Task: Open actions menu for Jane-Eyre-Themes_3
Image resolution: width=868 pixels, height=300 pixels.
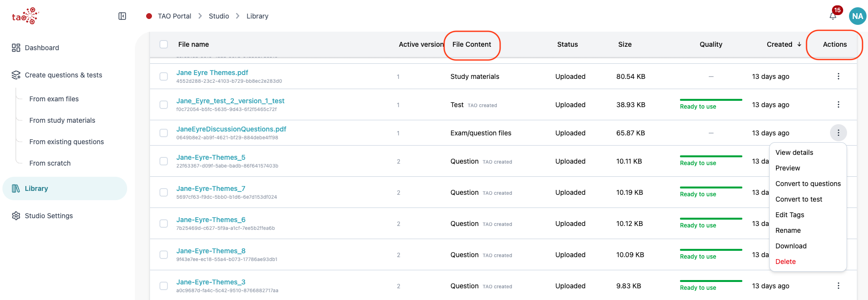Action: [x=838, y=286]
